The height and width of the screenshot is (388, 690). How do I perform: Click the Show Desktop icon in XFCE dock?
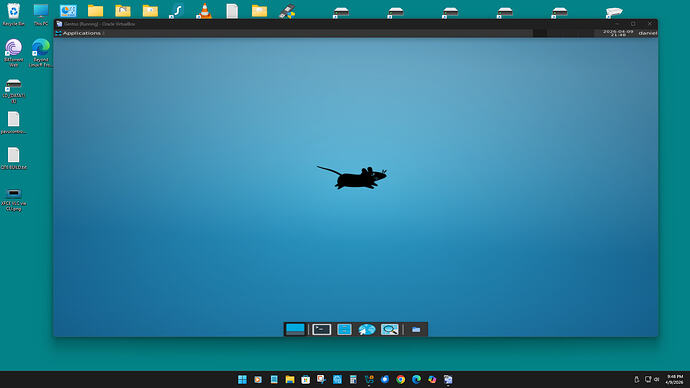(x=295, y=329)
